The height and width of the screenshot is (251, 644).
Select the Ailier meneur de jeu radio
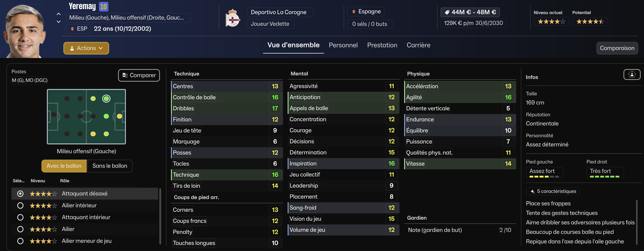click(20, 241)
